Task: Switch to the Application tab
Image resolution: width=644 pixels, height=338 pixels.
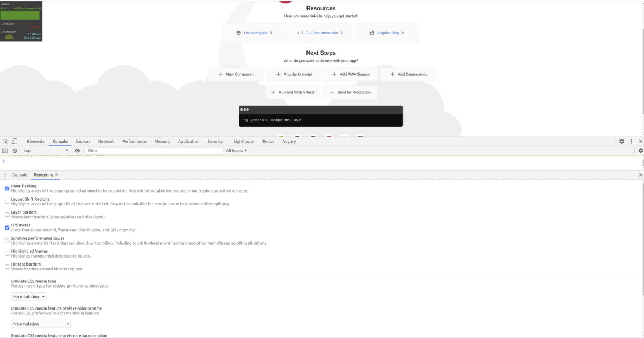Action: pyautogui.click(x=188, y=141)
